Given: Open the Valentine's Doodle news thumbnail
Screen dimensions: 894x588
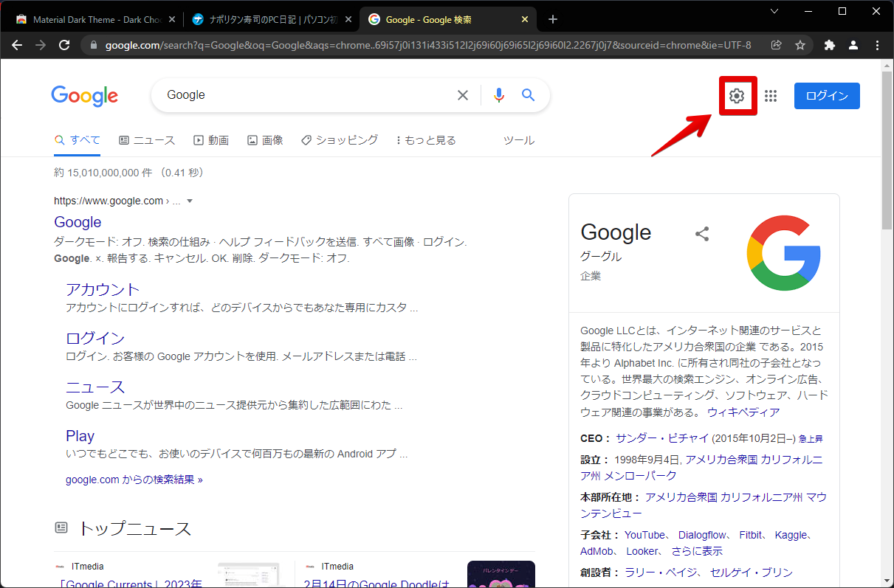Looking at the screenshot, I should 501,575.
